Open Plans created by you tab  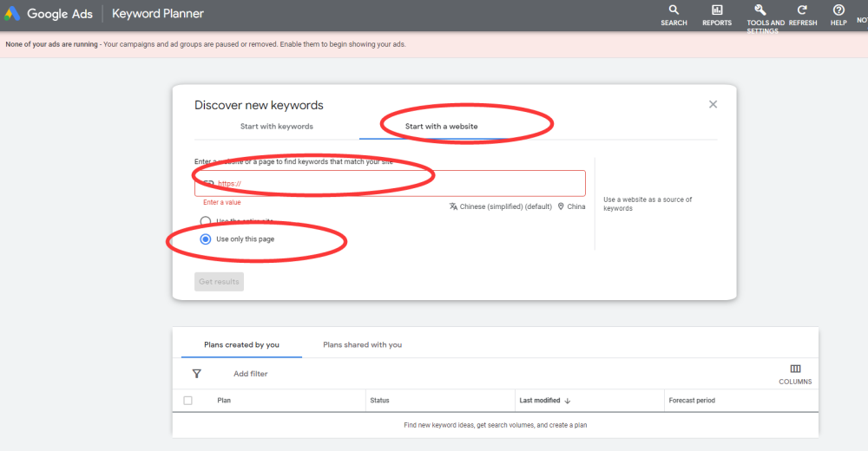pos(241,344)
